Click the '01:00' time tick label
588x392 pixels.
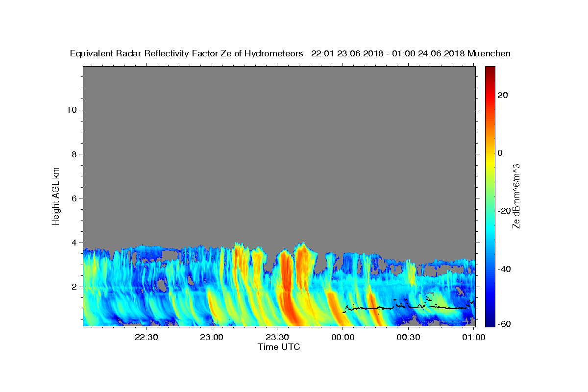474,337
